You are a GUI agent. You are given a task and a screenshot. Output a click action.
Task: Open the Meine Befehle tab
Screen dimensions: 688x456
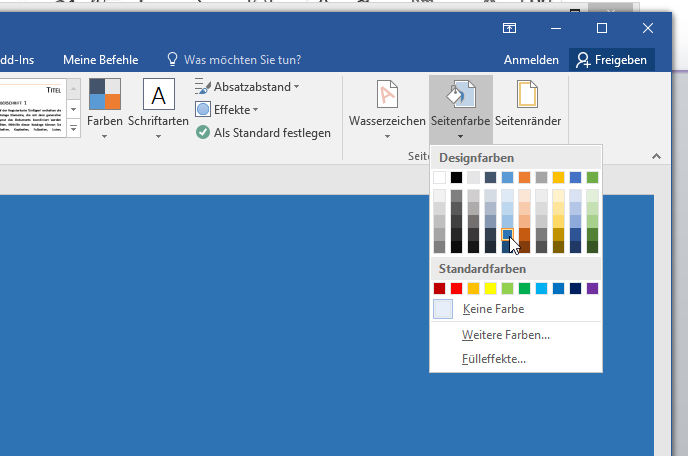coord(100,60)
